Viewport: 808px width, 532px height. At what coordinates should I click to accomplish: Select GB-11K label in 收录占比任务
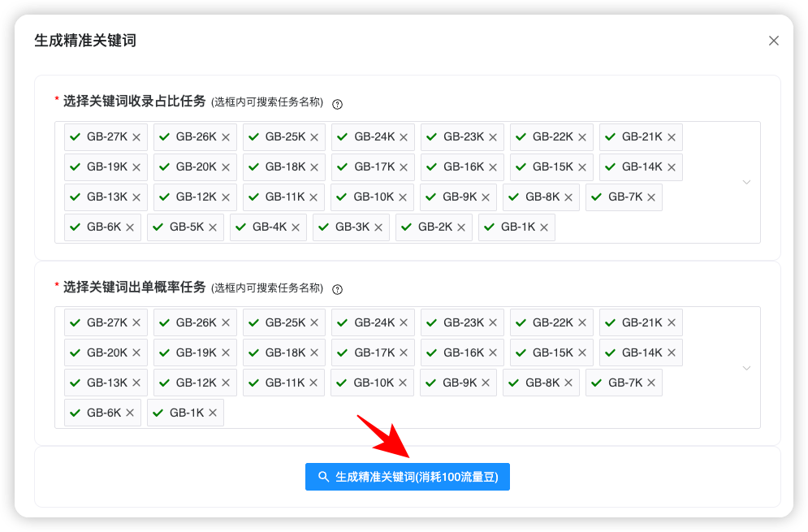285,197
